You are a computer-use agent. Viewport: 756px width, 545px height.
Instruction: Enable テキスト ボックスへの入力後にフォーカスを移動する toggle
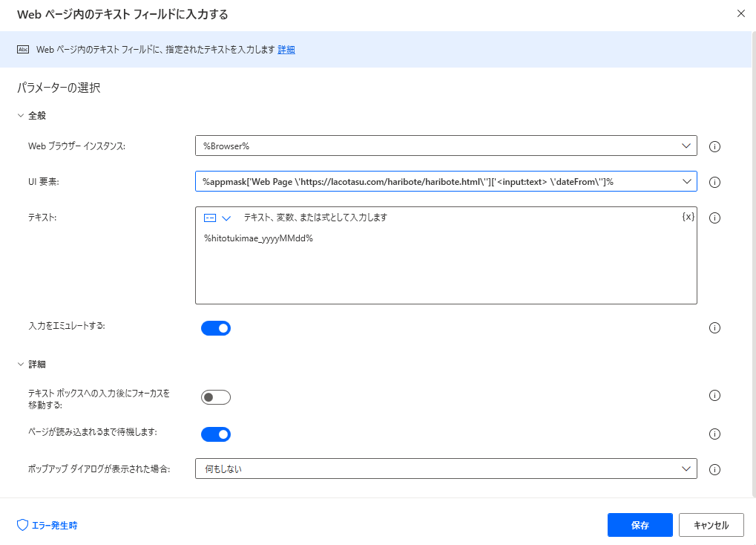click(x=216, y=397)
